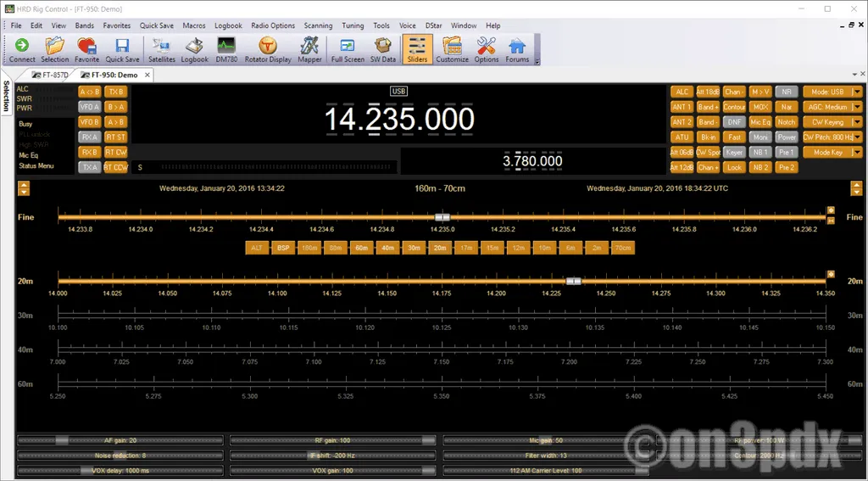Image resolution: width=868 pixels, height=481 pixels.
Task: Toggle the NR noise reduction button
Action: (x=787, y=92)
